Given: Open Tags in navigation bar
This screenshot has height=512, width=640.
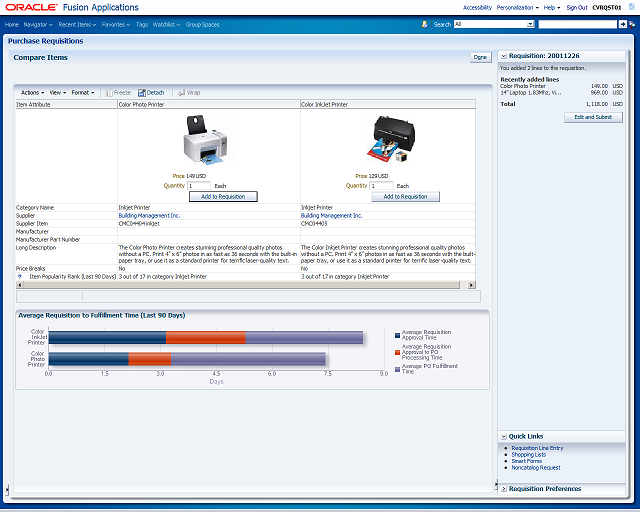Looking at the screenshot, I should pos(142,24).
